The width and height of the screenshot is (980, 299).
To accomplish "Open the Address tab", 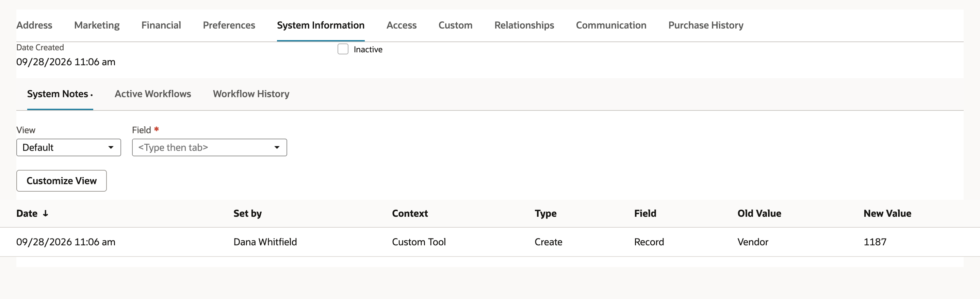I will click(x=34, y=25).
